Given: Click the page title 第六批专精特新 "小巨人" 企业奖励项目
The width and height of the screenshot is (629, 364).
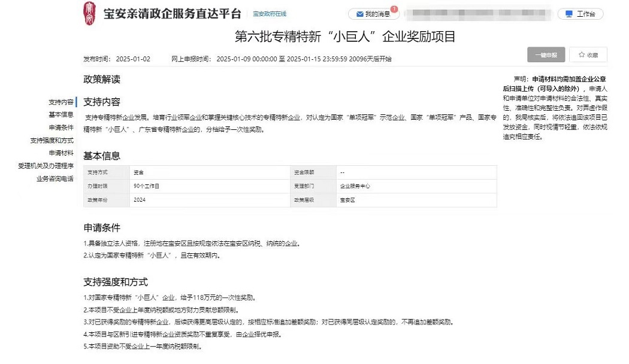Looking at the screenshot, I should (344, 37).
